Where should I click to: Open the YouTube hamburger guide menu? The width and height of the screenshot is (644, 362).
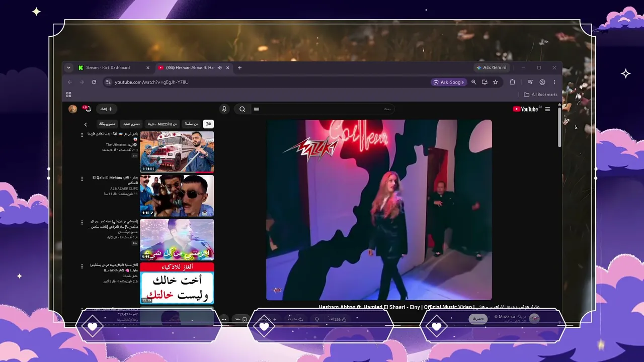pyautogui.click(x=548, y=109)
